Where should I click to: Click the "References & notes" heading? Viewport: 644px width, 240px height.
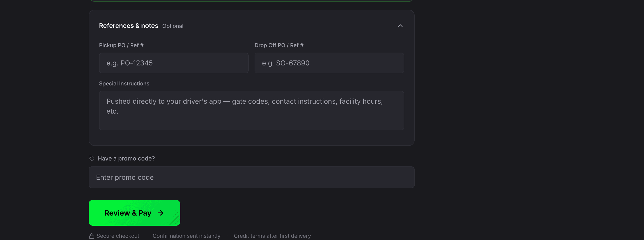point(128,26)
